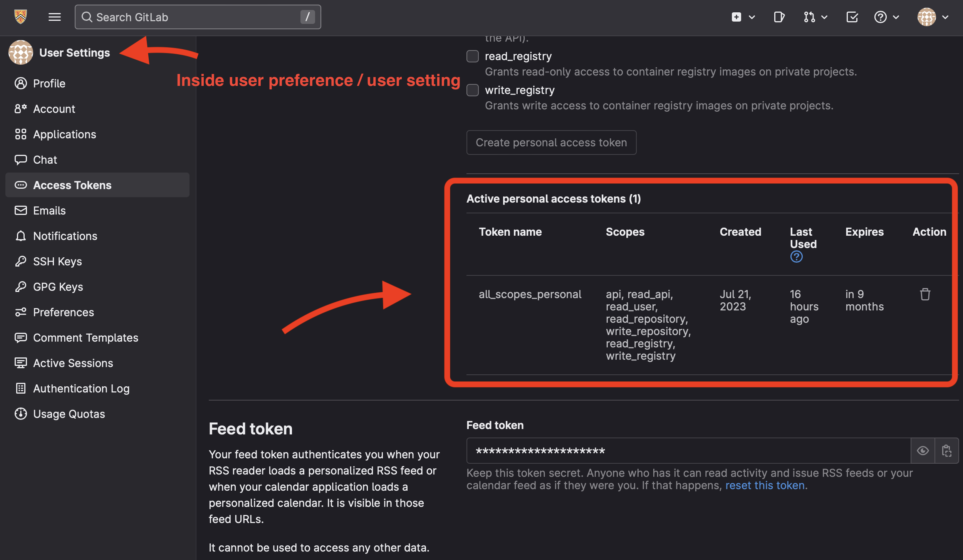Open the To-Do List icon
Image resolution: width=963 pixels, height=560 pixels.
852,17
